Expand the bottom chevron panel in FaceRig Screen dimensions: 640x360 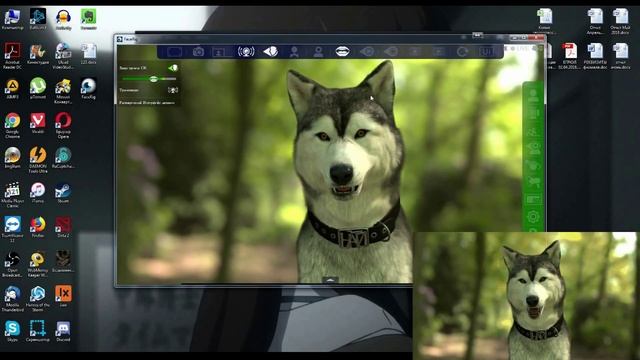point(330,280)
